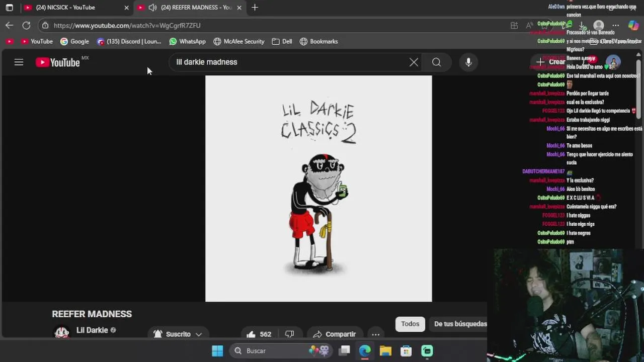The width and height of the screenshot is (644, 362).
Task: Open Task View from the taskbar
Action: 345,350
